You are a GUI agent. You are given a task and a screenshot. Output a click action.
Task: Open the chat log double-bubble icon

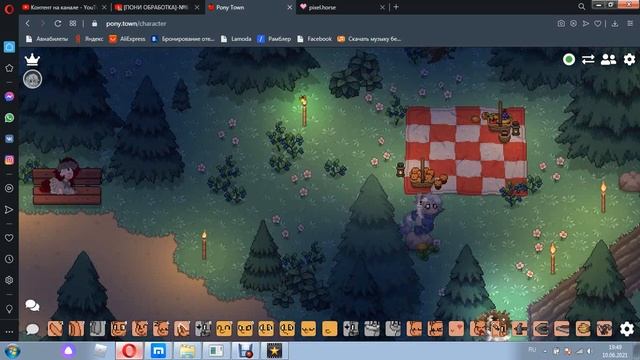pyautogui.click(x=32, y=305)
